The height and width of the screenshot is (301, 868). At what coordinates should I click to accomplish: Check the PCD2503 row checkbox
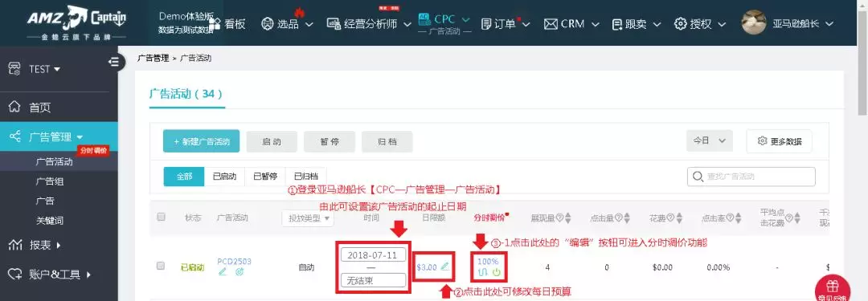point(161,266)
